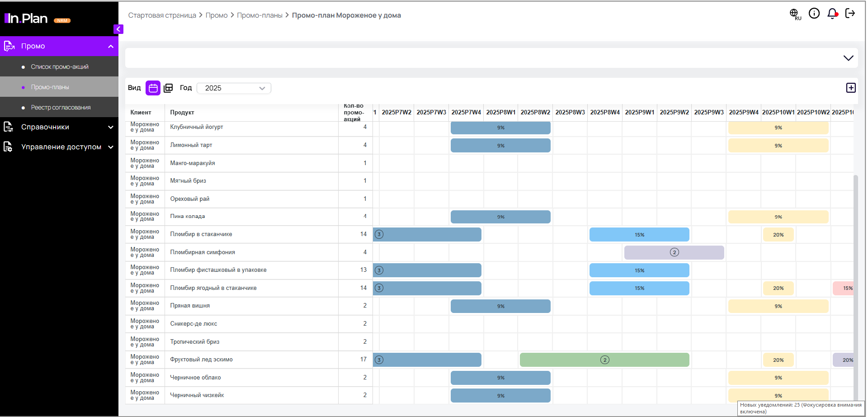This screenshot has width=868, height=417.
Task: Open the notifications bell
Action: click(832, 14)
